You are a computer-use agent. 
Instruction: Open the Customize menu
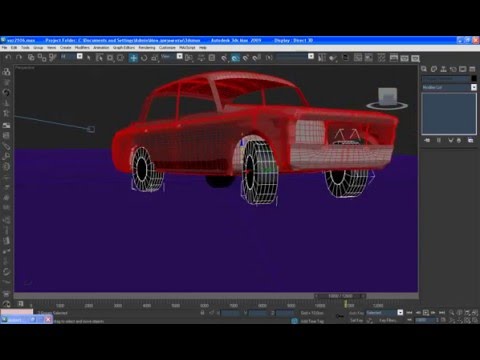coord(167,48)
